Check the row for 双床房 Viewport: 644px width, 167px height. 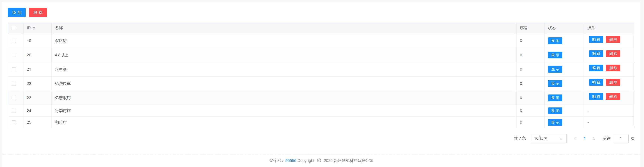(14, 41)
